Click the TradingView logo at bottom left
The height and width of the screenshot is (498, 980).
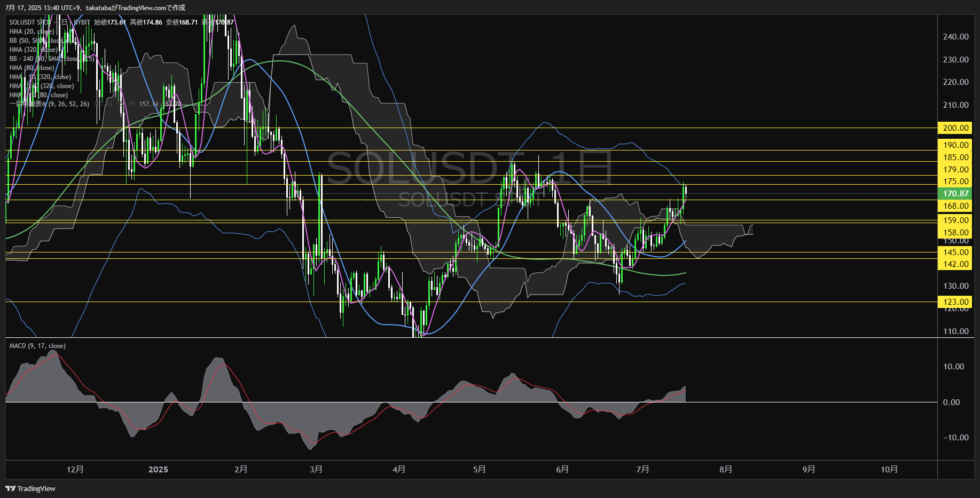[x=30, y=488]
